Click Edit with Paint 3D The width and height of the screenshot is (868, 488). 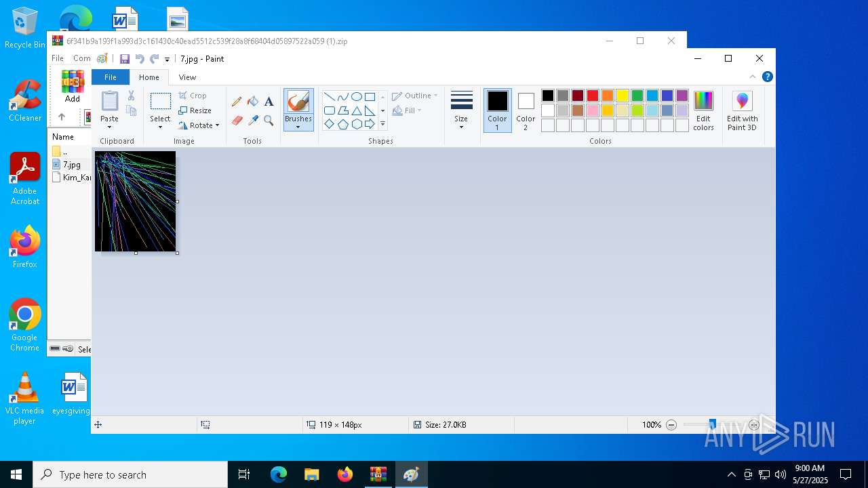[742, 111]
